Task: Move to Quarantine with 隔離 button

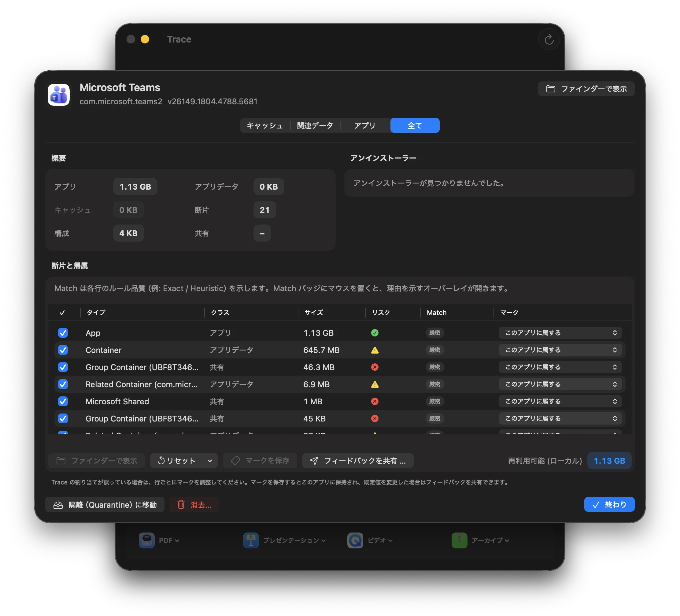Action: click(105, 505)
